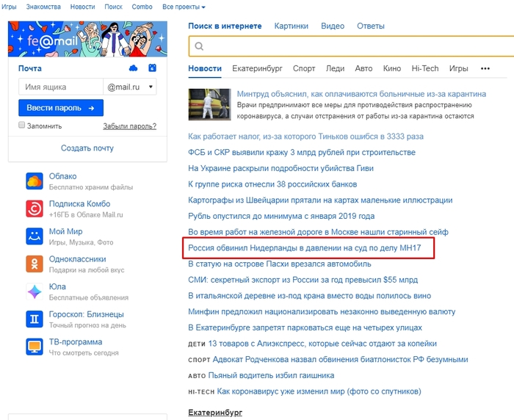Open 13 товаров с Алиэкспресс link
The width and height of the screenshot is (514, 420).
coord(322,344)
